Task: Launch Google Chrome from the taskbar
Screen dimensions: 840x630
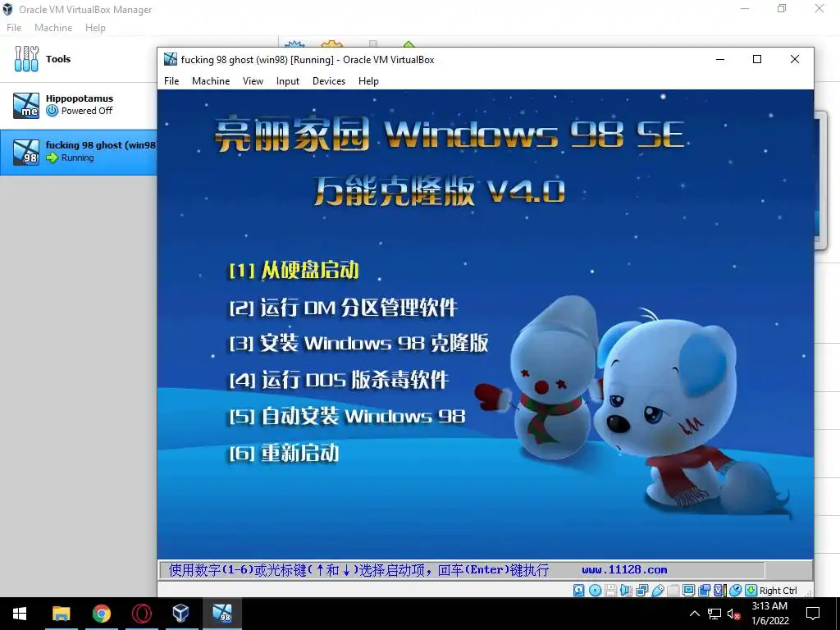Action: pos(101,614)
